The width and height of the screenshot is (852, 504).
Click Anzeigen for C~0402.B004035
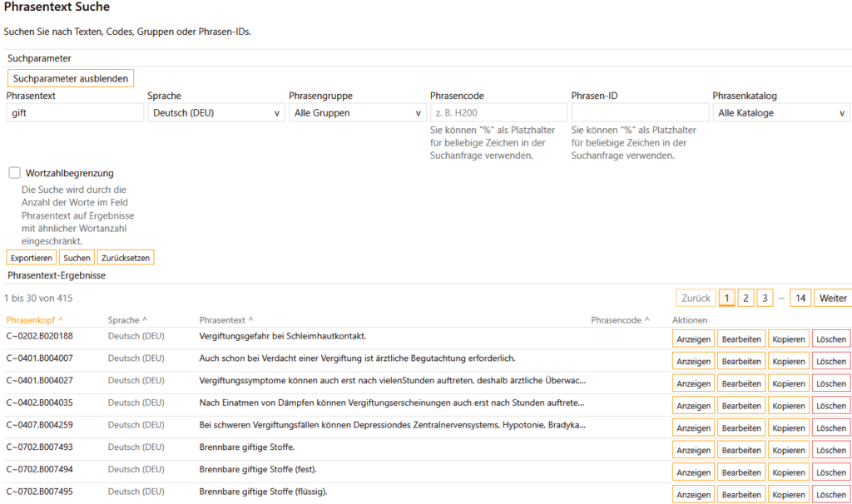coord(693,406)
